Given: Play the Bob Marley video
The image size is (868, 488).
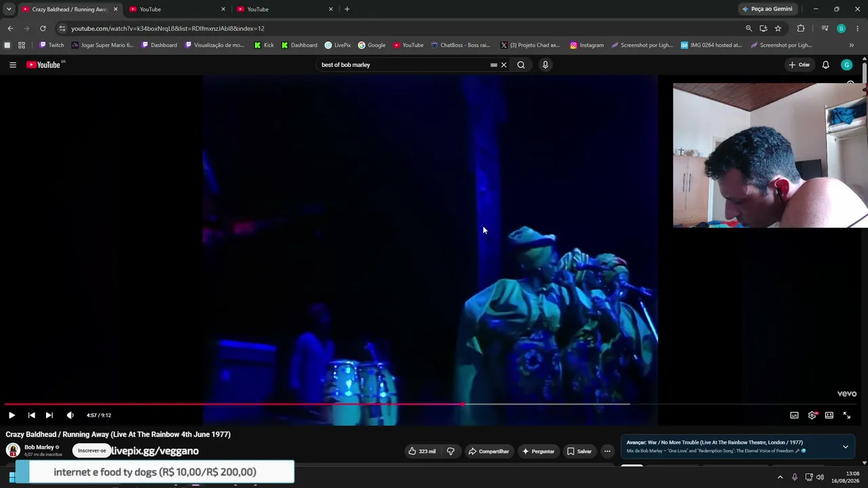Looking at the screenshot, I should (x=12, y=415).
